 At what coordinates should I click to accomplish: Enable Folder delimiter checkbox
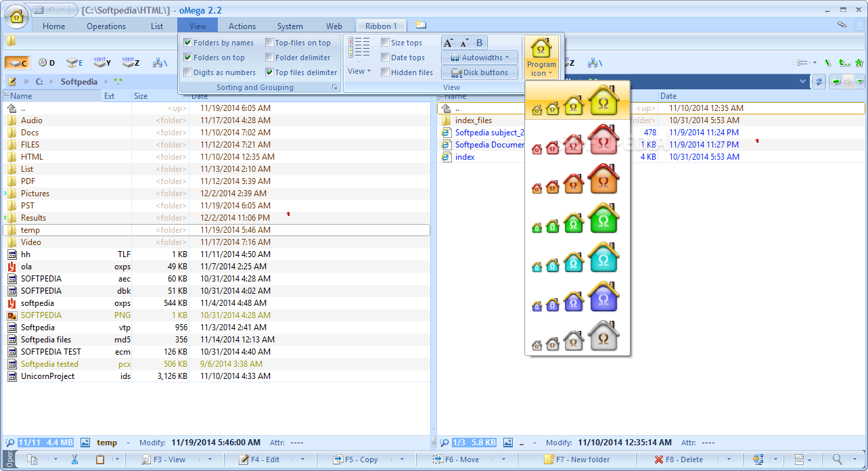[269, 58]
